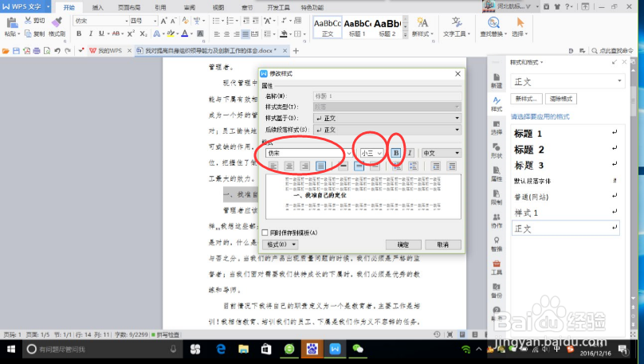Click the Find and Replace (查找替换) icon

pyautogui.click(x=493, y=22)
